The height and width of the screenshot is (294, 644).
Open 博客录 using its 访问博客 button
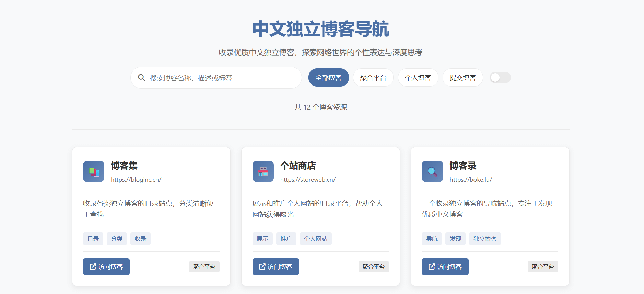click(445, 267)
